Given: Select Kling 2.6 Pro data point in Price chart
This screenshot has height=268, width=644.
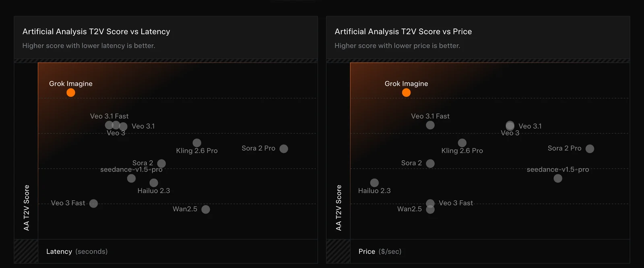Looking at the screenshot, I should [x=462, y=143].
